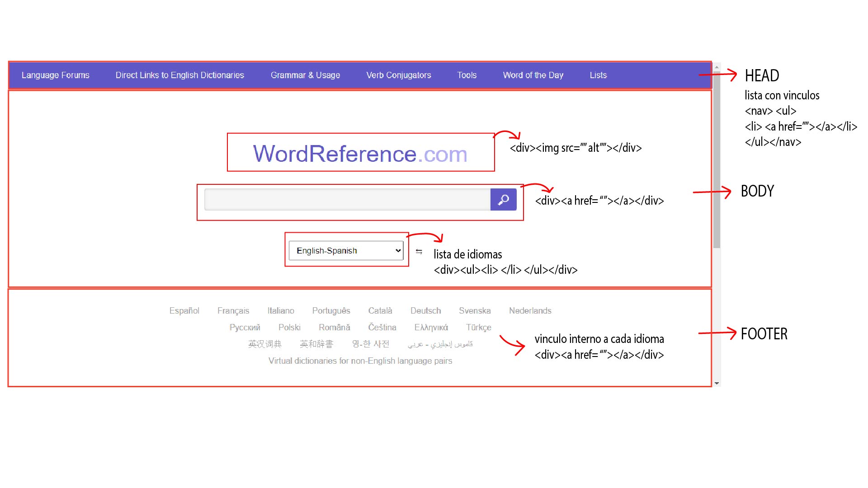Open the English-Spanish dictionary dropdown

[x=346, y=251]
